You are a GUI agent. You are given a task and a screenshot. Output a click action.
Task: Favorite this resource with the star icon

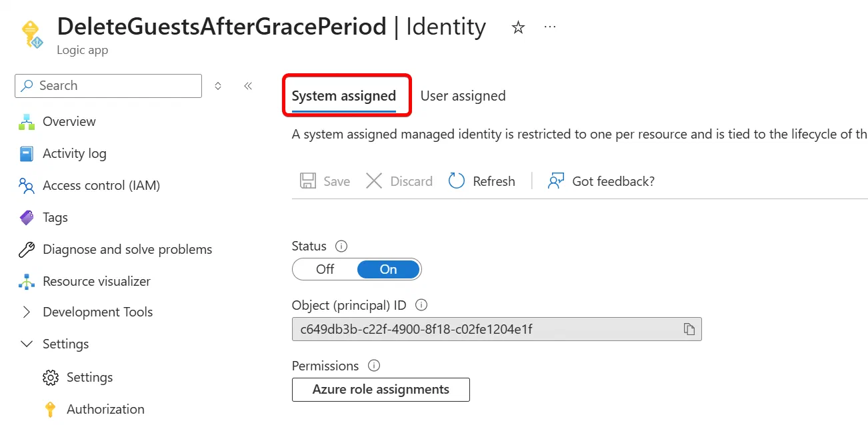pyautogui.click(x=518, y=27)
